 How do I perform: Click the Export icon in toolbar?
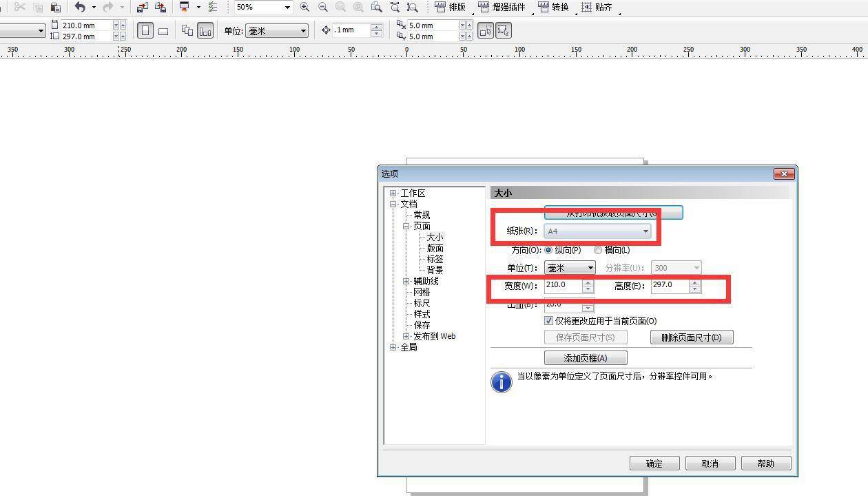coord(161,7)
